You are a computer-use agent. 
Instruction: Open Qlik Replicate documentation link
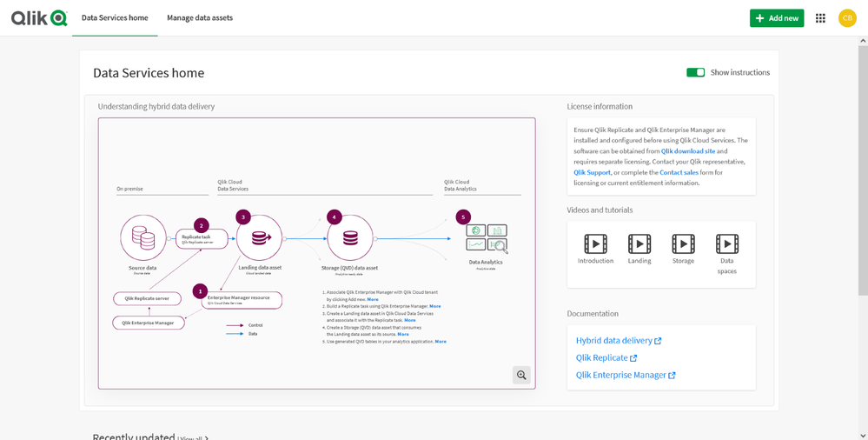(x=606, y=358)
